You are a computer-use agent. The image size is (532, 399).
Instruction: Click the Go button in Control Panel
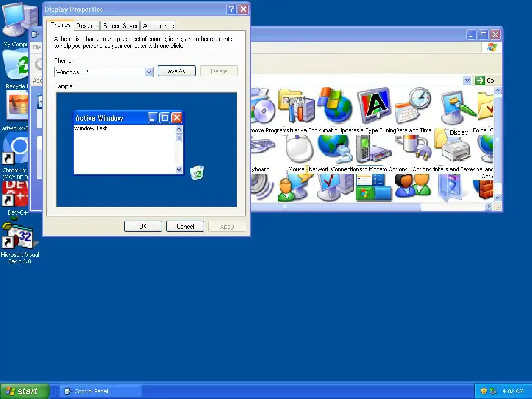485,81
